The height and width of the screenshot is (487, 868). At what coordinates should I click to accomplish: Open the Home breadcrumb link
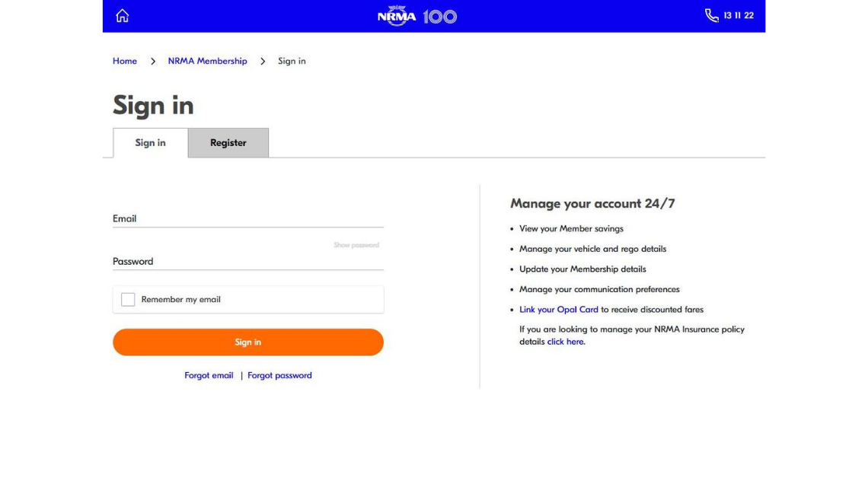coord(124,61)
